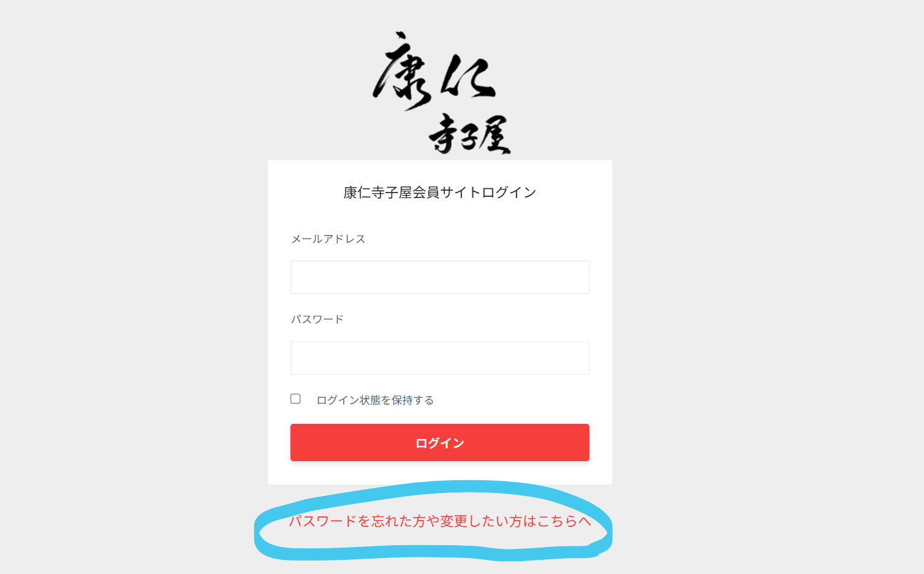This screenshot has height=574, width=924.
Task: Click the ログイン状態を保持する label text
Action: pos(375,400)
